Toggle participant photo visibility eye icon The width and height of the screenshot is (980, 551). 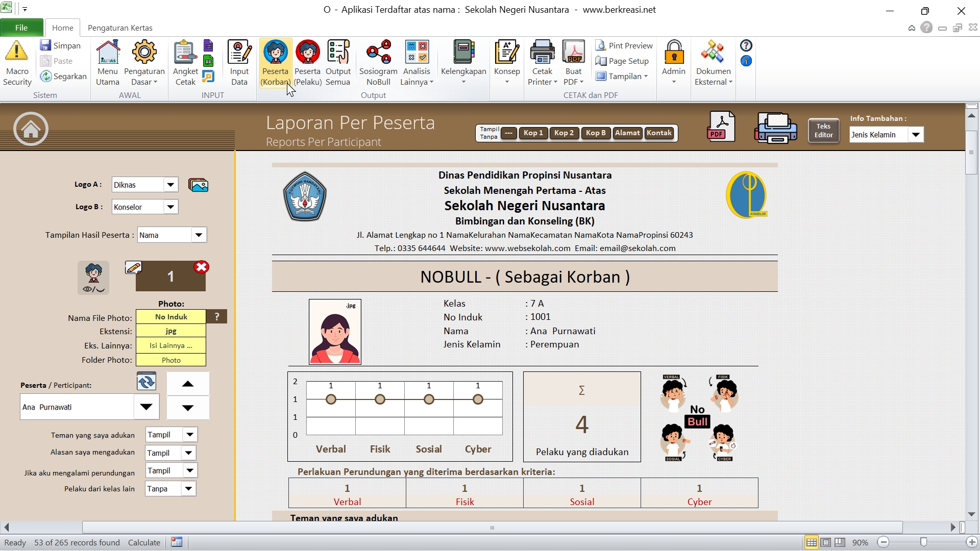(93, 278)
